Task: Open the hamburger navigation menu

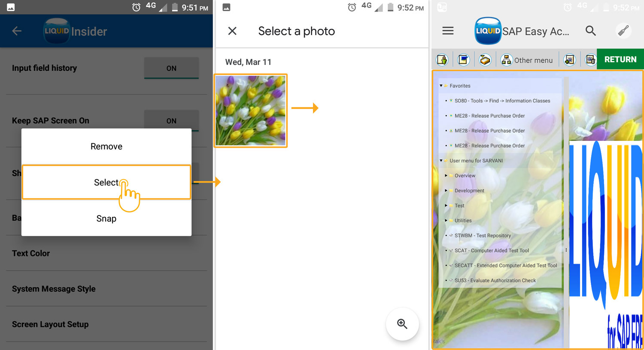Action: point(448,31)
